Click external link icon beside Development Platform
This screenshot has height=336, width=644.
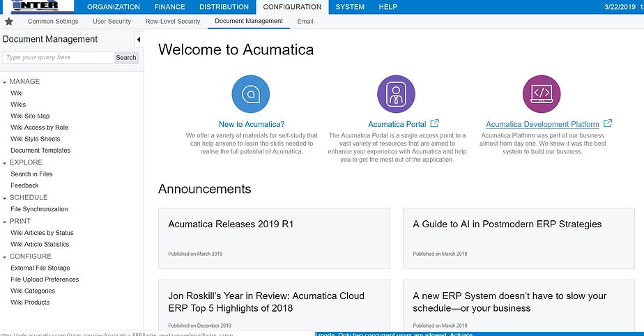608,123
